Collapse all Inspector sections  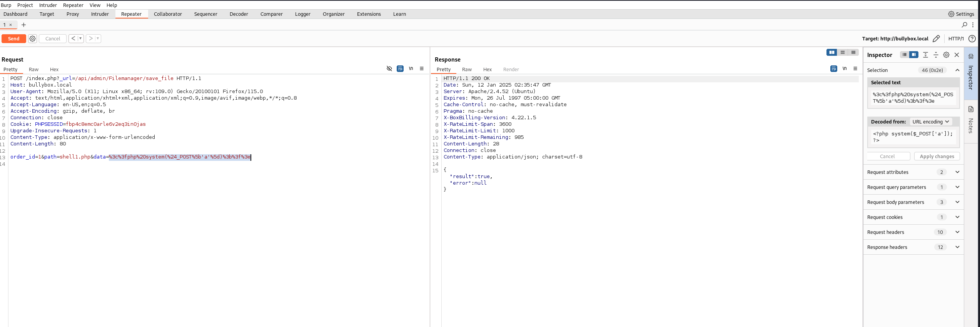pos(936,55)
